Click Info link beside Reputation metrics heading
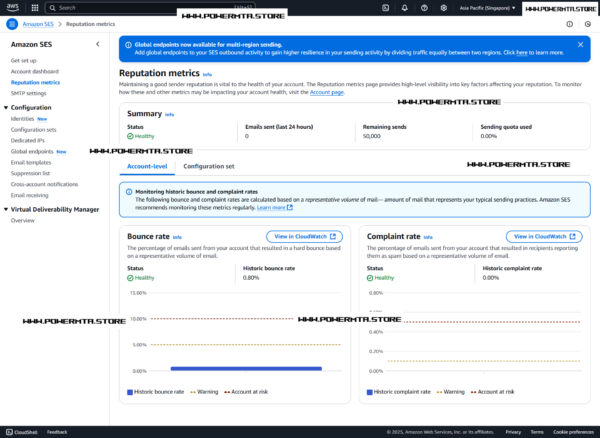Image resolution: width=600 pixels, height=438 pixels. pos(207,75)
